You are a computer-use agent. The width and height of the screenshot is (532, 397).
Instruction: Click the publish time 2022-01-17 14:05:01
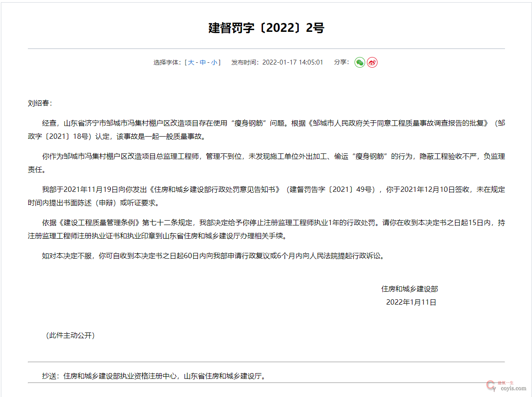[293, 62]
